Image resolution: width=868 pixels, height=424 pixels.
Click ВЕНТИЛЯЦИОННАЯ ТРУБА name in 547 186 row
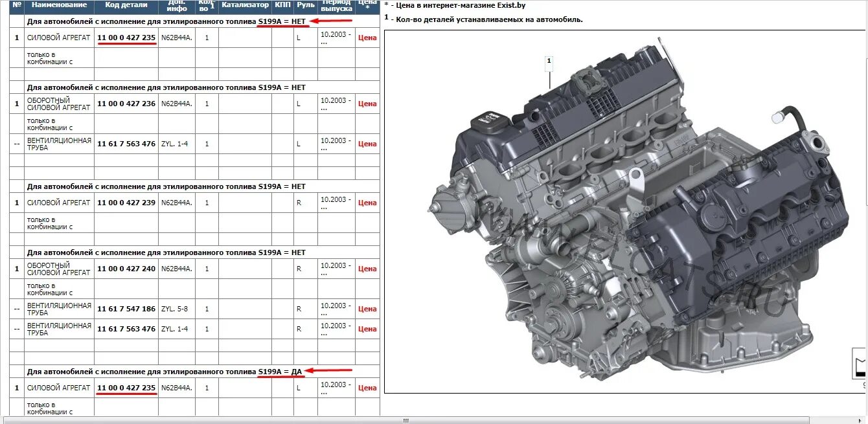click(59, 309)
